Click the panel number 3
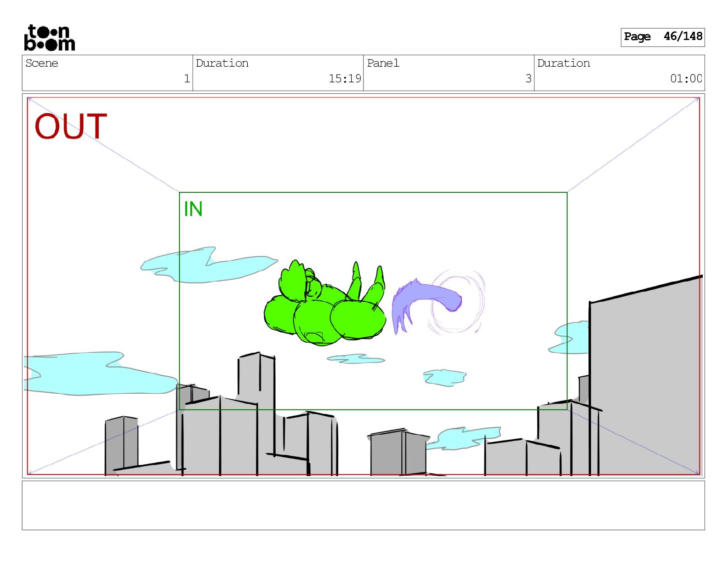 click(x=529, y=79)
